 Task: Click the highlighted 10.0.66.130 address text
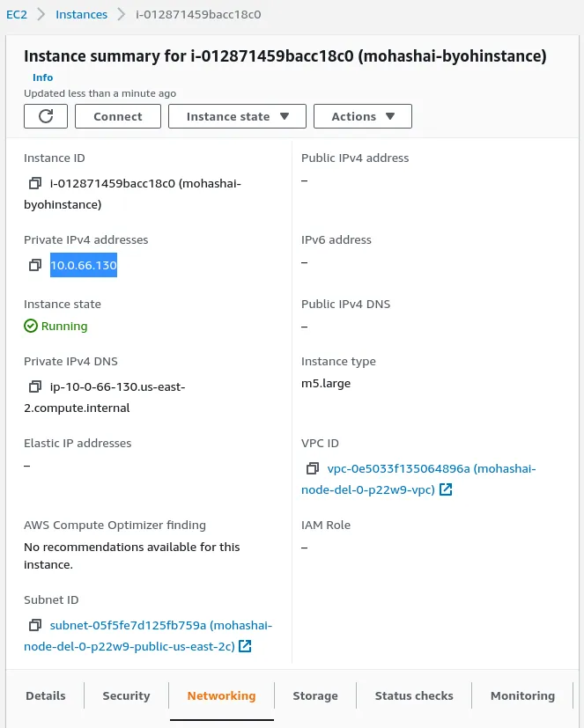tap(84, 265)
